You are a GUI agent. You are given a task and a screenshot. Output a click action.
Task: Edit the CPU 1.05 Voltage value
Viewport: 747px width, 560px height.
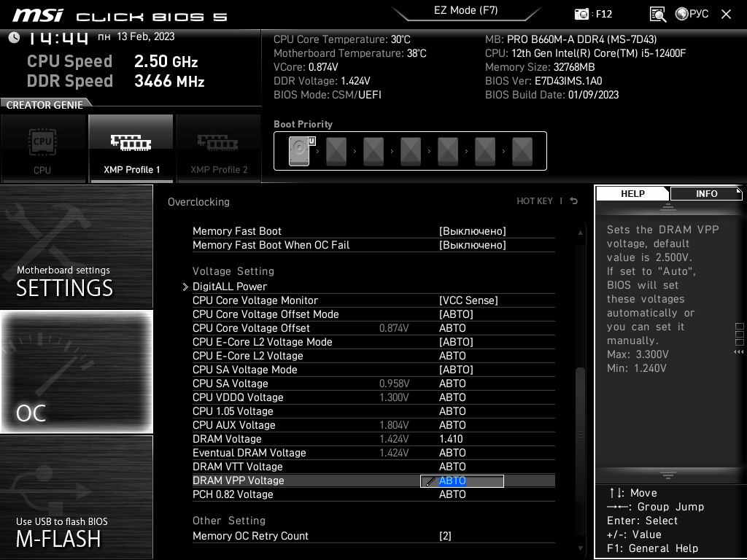coord(452,411)
